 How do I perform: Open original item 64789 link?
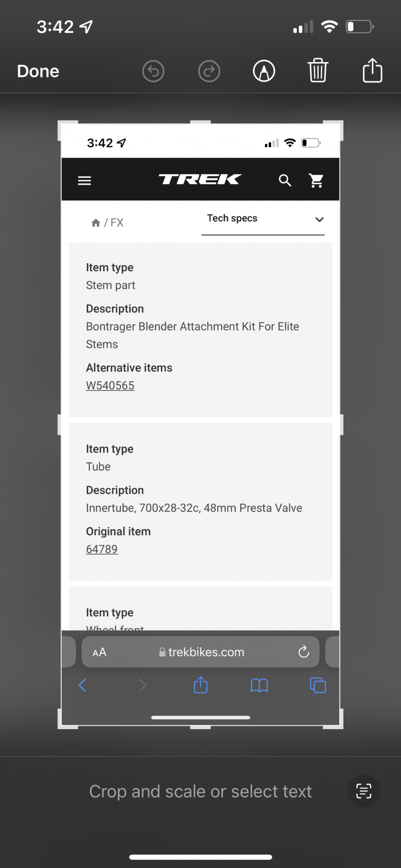[x=102, y=549]
